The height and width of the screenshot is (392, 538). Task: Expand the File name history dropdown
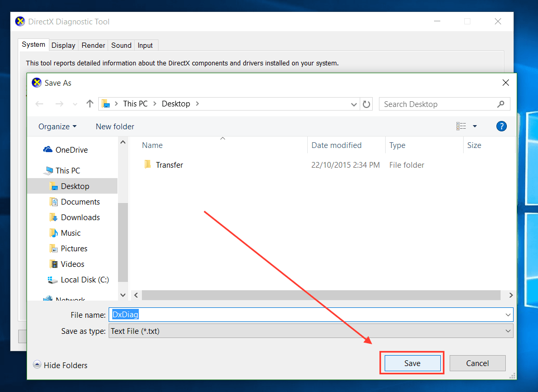coord(507,315)
